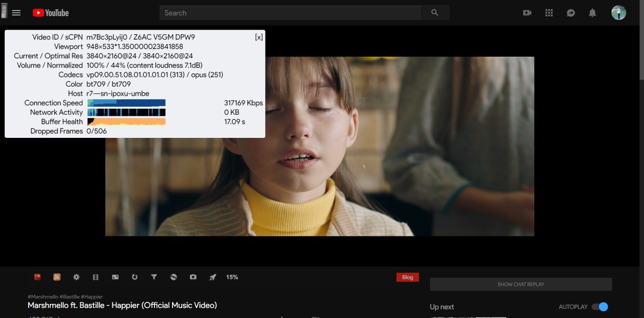Click the rocket speed boost icon
The height and width of the screenshot is (318, 644).
213,277
